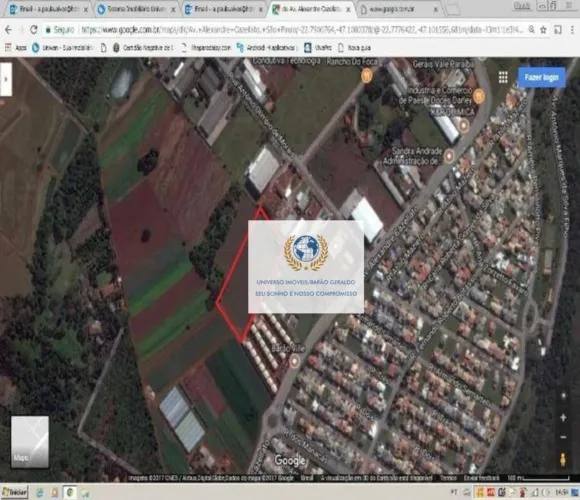Bookmark this page with the star
Screen dimensions: 580x500
pyautogui.click(x=543, y=30)
